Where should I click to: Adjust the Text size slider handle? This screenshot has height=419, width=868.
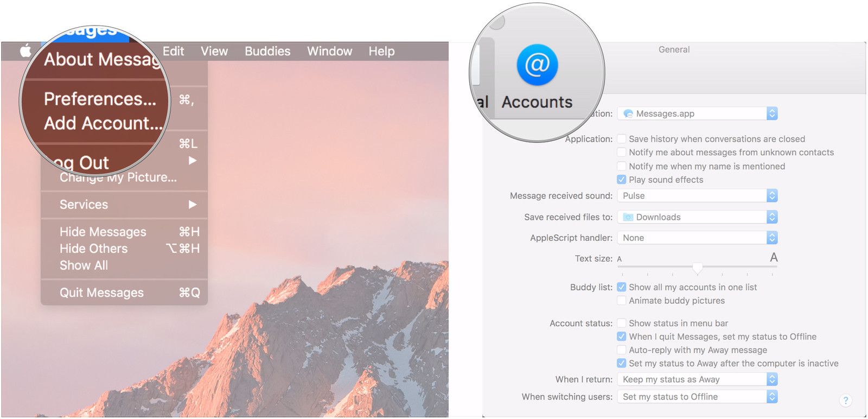click(698, 268)
